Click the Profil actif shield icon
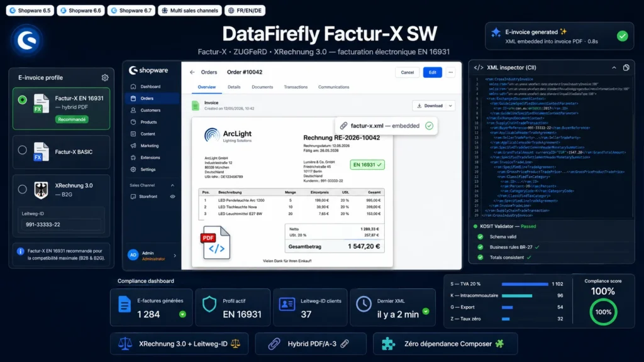This screenshot has height=362, width=644. pos(209,305)
